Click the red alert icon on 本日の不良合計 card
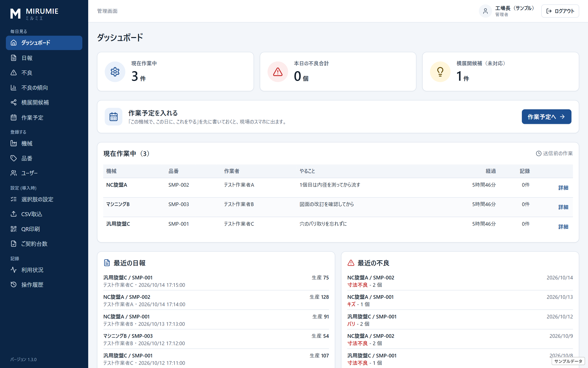This screenshot has width=588, height=368. [x=278, y=72]
